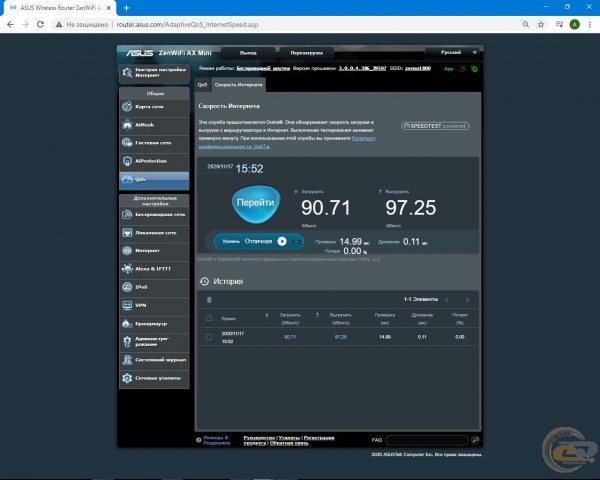Click play button next to Отличная level
Image resolution: width=600 pixels, height=480 pixels.
click(x=282, y=242)
